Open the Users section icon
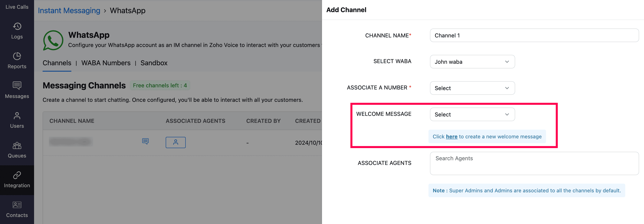This screenshot has width=644, height=224. point(17,116)
